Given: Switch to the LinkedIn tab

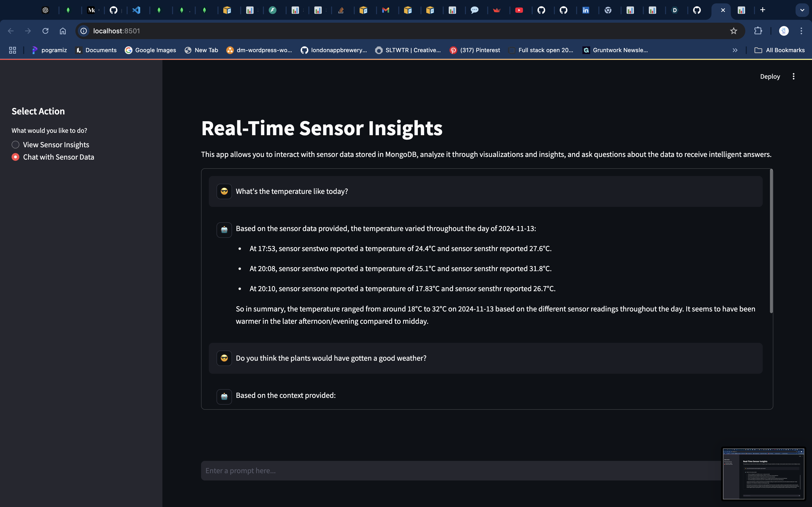Looking at the screenshot, I should 586,10.
